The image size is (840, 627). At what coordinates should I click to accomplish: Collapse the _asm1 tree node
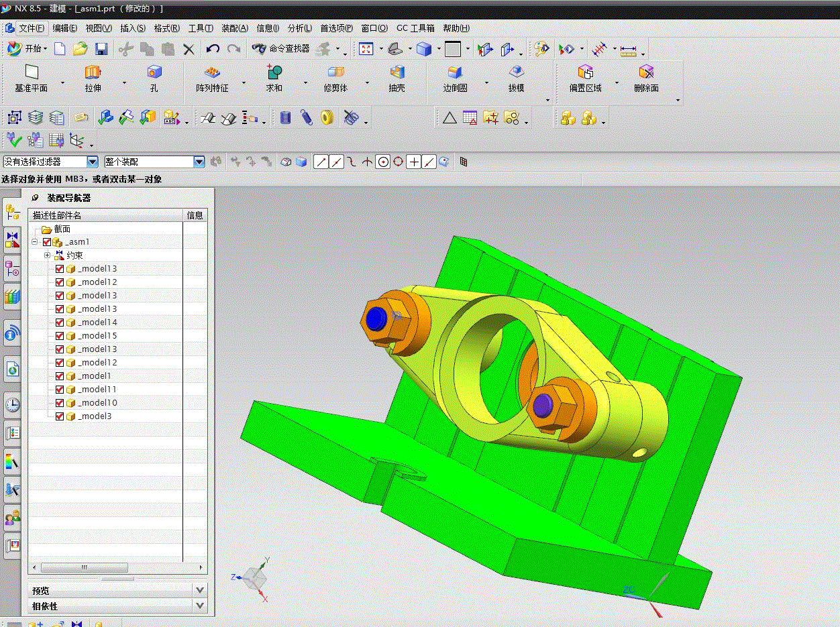point(34,242)
